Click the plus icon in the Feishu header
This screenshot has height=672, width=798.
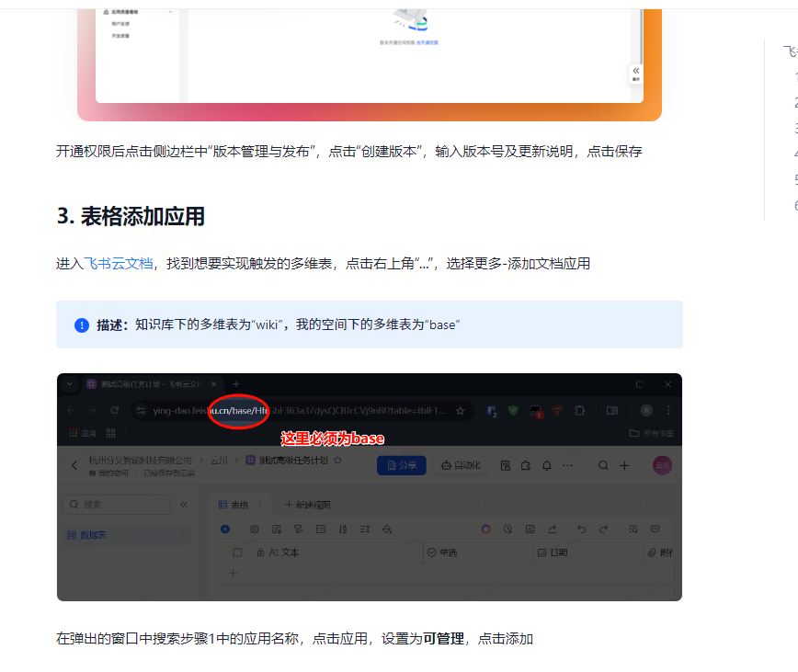tap(624, 465)
